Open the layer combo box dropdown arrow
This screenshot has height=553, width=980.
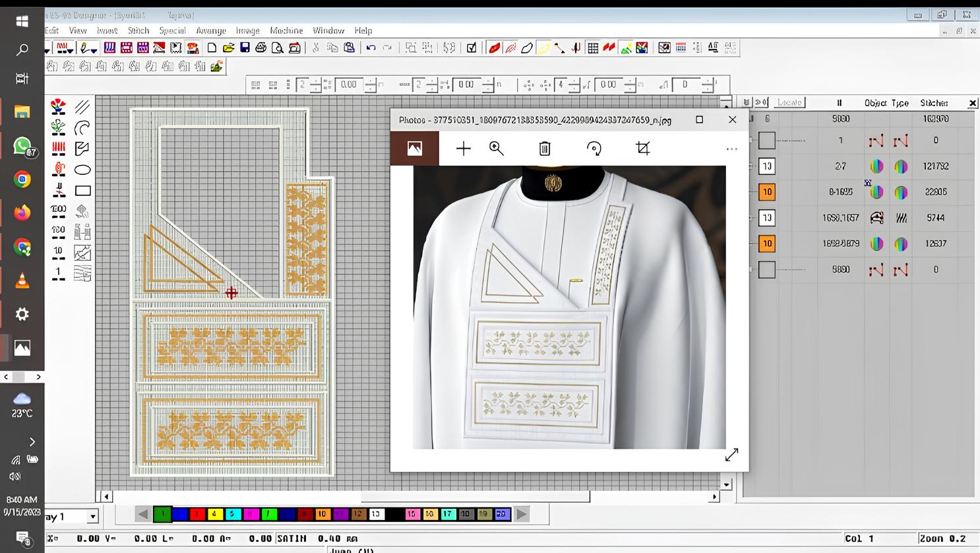pyautogui.click(x=93, y=517)
